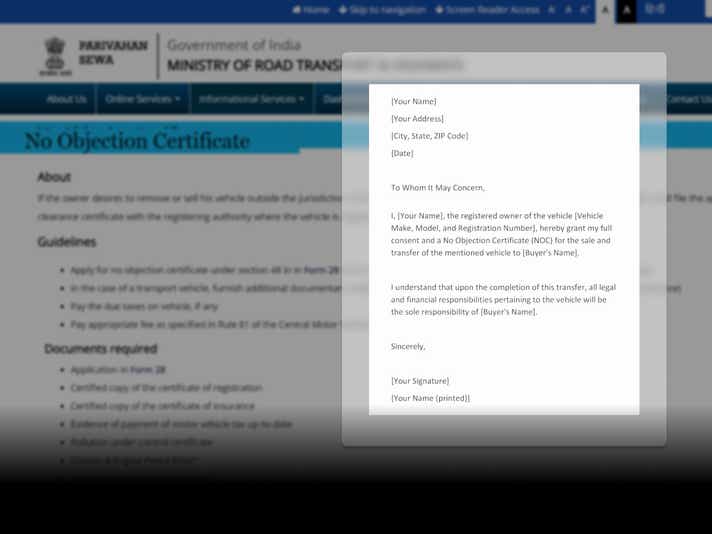This screenshot has height=534, width=712.
Task: Select the dark contrast theme A button
Action: [627, 10]
